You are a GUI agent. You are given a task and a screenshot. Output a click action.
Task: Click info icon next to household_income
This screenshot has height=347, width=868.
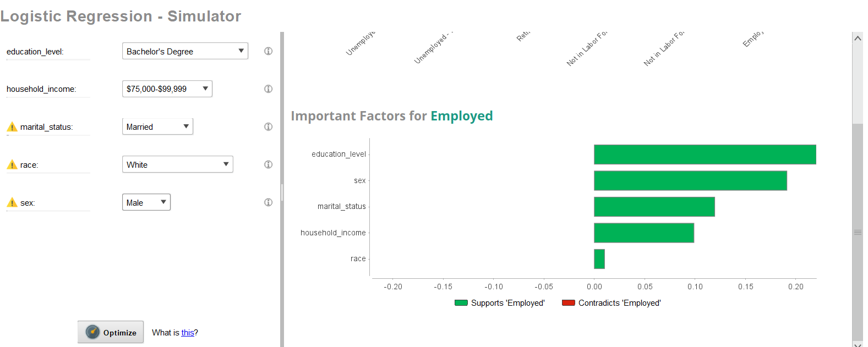pos(268,89)
